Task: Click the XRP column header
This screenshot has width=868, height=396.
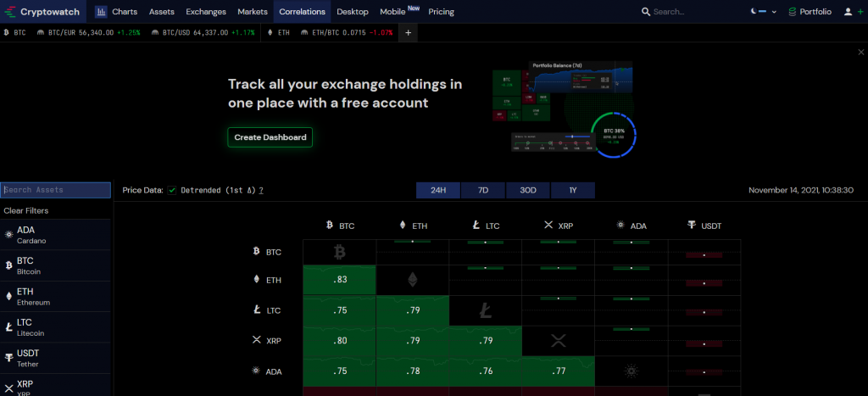Action: click(558, 226)
